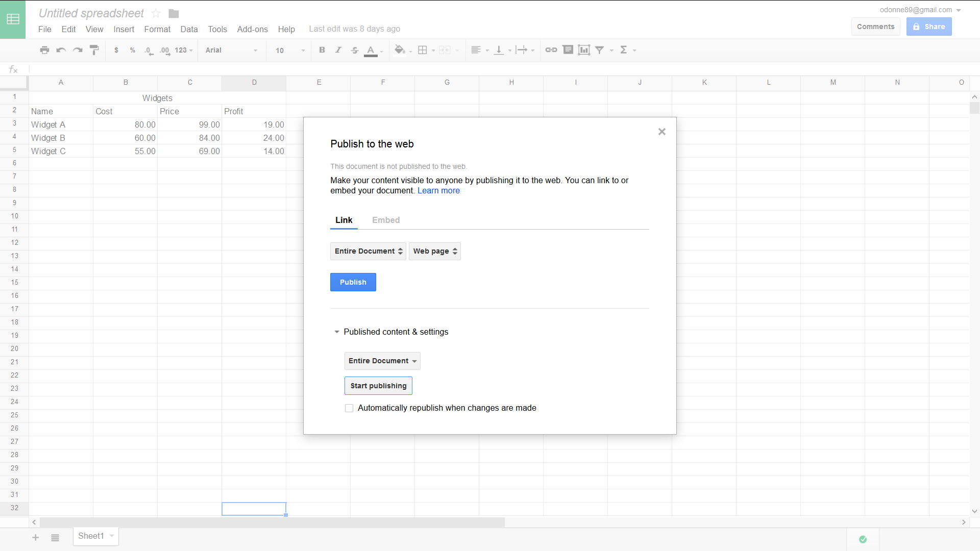Screen dimensions: 980x551
Task: Open the Web page format dropdown
Action: tap(435, 252)
